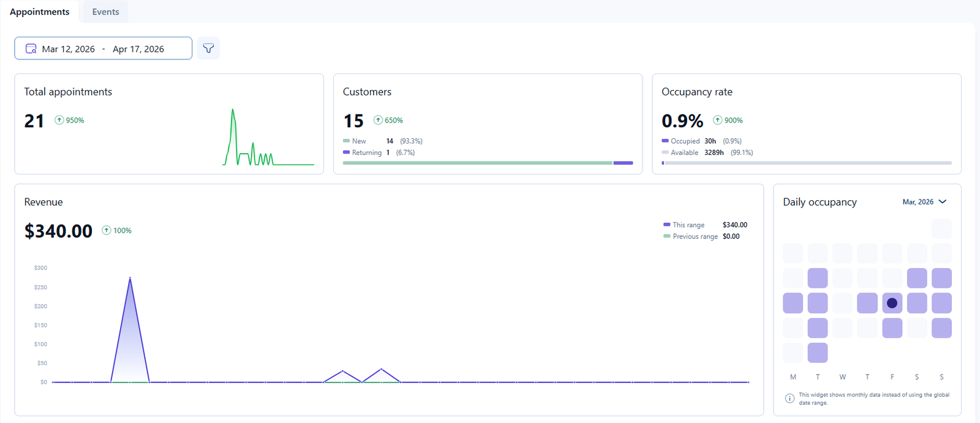Toggle the 'Returning' customers legend entry
980x423 pixels.
pos(366,152)
